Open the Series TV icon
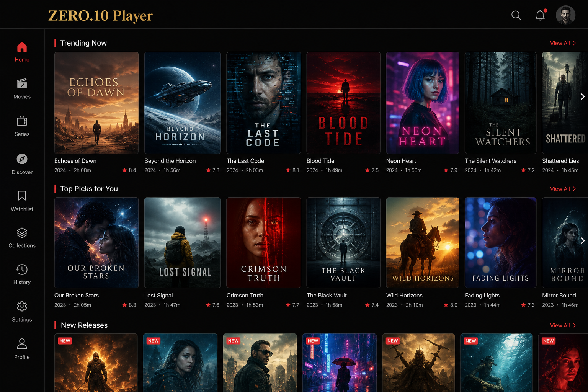Image resolution: width=588 pixels, height=392 pixels. point(22,121)
